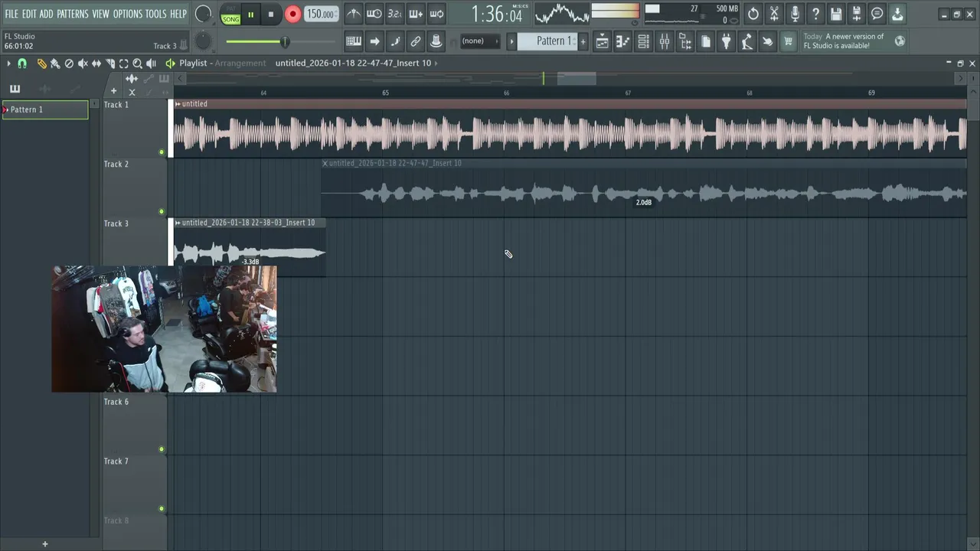Select the Zoom magnifier tool

click(137, 64)
